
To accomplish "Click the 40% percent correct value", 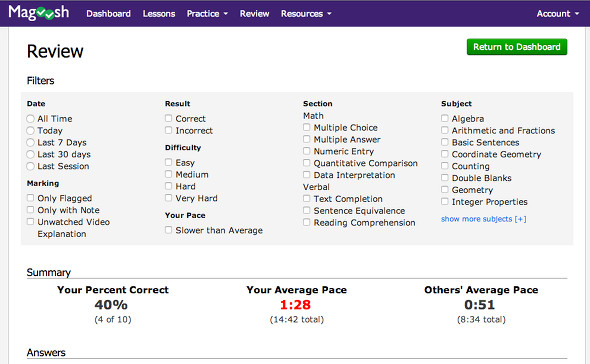I will point(111,305).
